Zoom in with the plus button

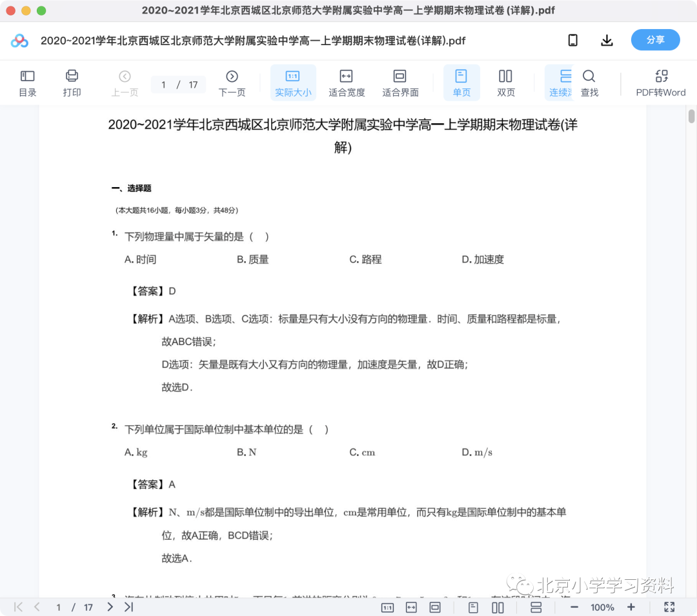click(x=631, y=607)
